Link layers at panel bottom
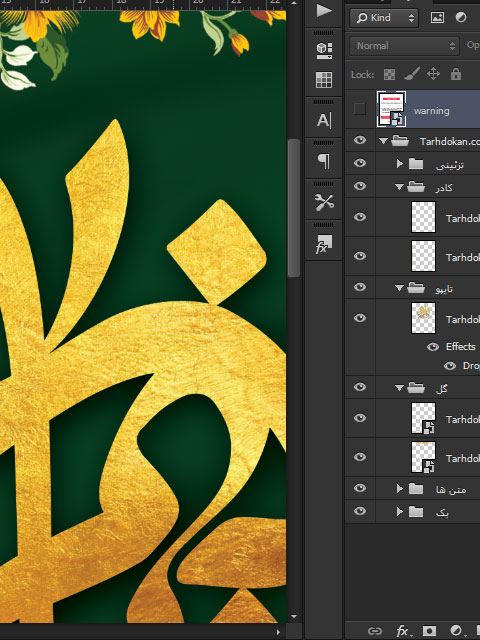 [375, 631]
